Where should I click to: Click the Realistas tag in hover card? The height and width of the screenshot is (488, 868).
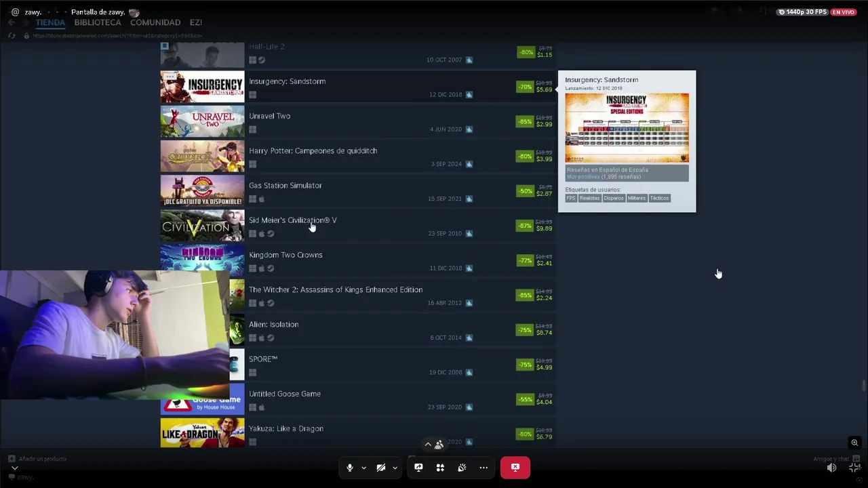pos(589,198)
